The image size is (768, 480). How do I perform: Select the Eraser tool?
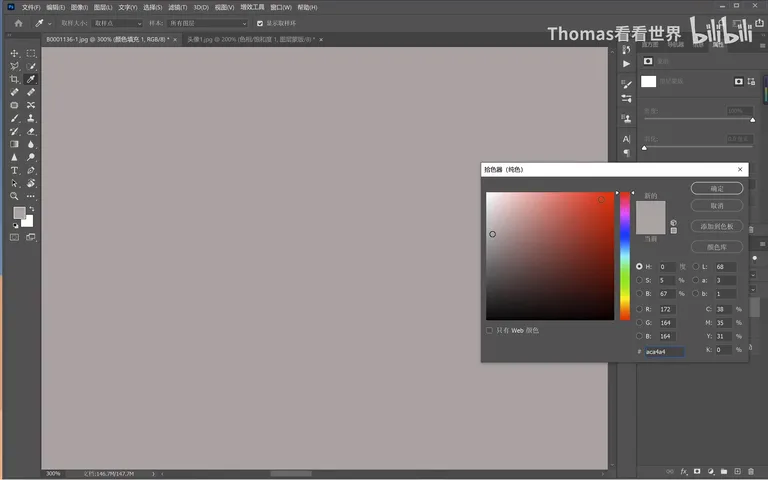tap(31, 131)
